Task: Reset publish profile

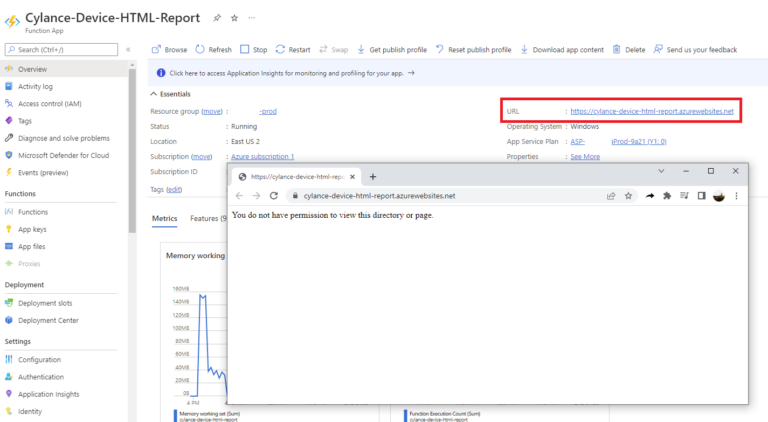Action: [x=474, y=49]
